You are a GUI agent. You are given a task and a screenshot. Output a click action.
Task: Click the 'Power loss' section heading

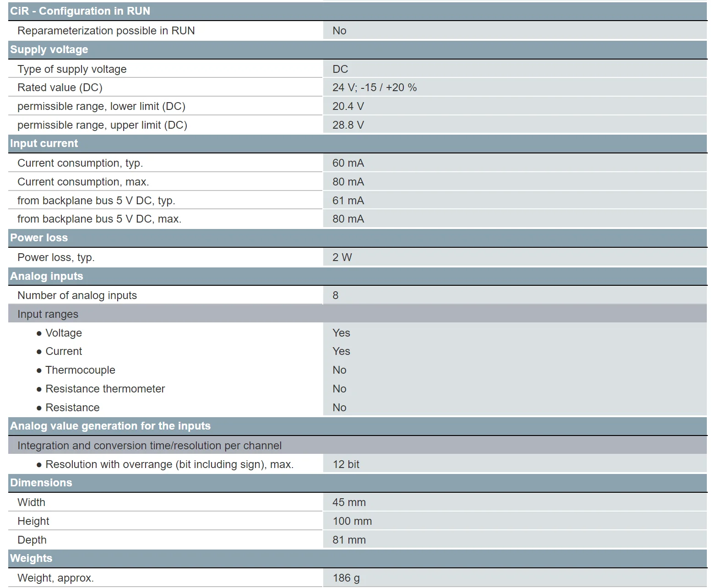pos(39,238)
